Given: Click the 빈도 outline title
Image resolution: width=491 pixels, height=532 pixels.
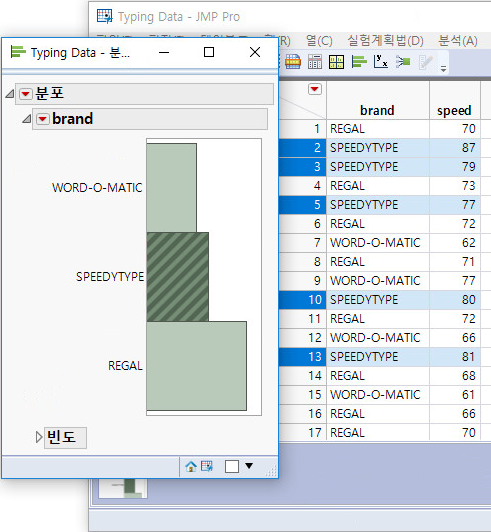Looking at the screenshot, I should point(61,437).
